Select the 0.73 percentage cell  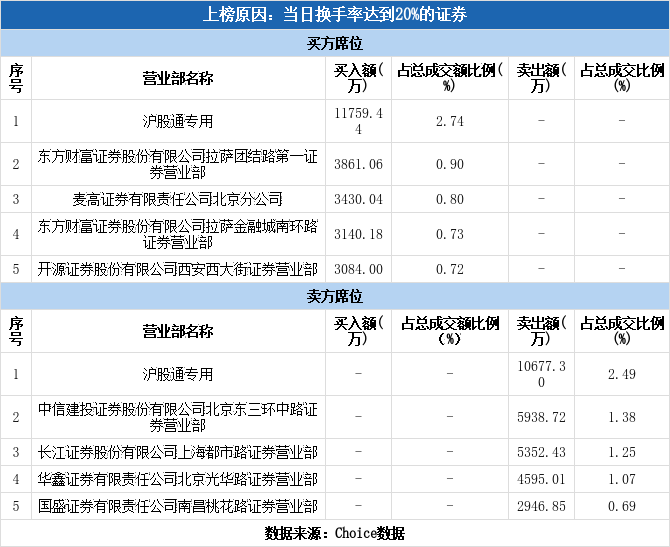(450, 234)
